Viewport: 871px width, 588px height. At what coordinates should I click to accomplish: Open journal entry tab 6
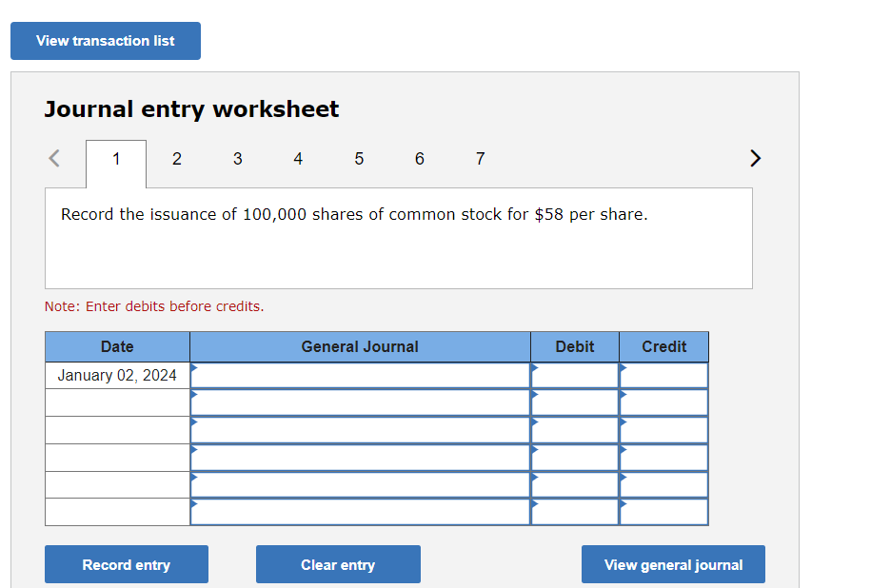coord(420,159)
